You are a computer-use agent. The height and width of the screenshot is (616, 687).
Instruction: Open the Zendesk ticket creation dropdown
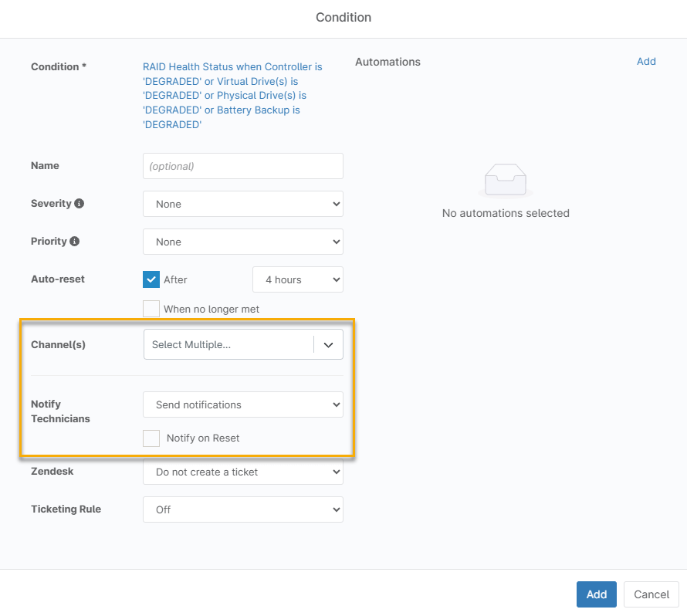[x=242, y=472]
